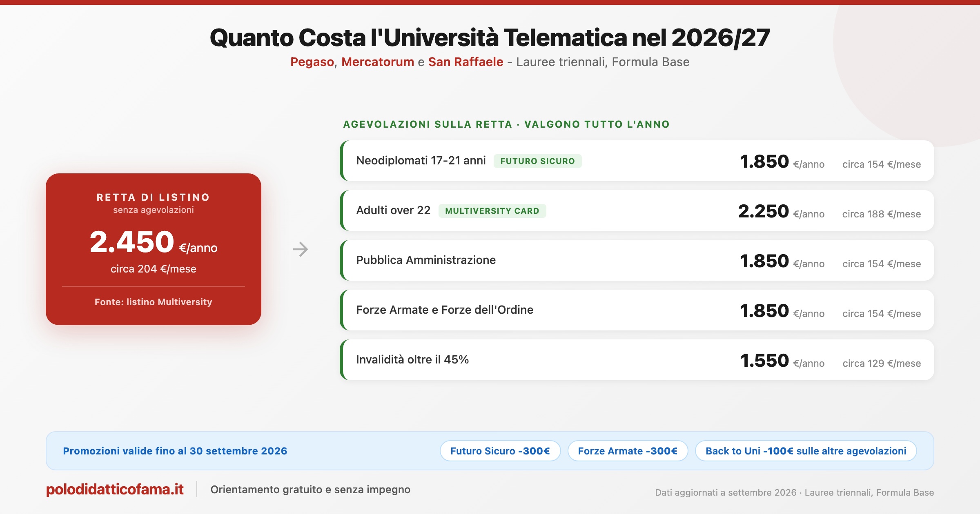Click the 2.450 €/anno list price

point(154,242)
